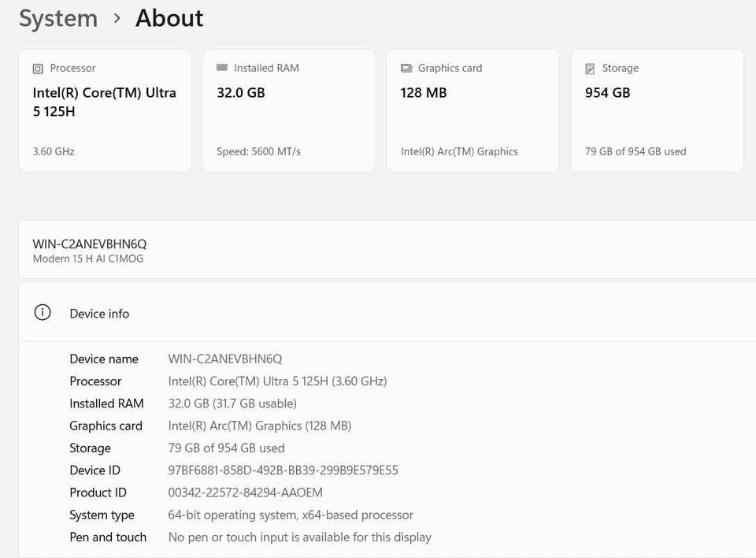The image size is (756, 558).
Task: Click '32.0 GB (31.7 GB usable)' value
Action: pos(232,404)
